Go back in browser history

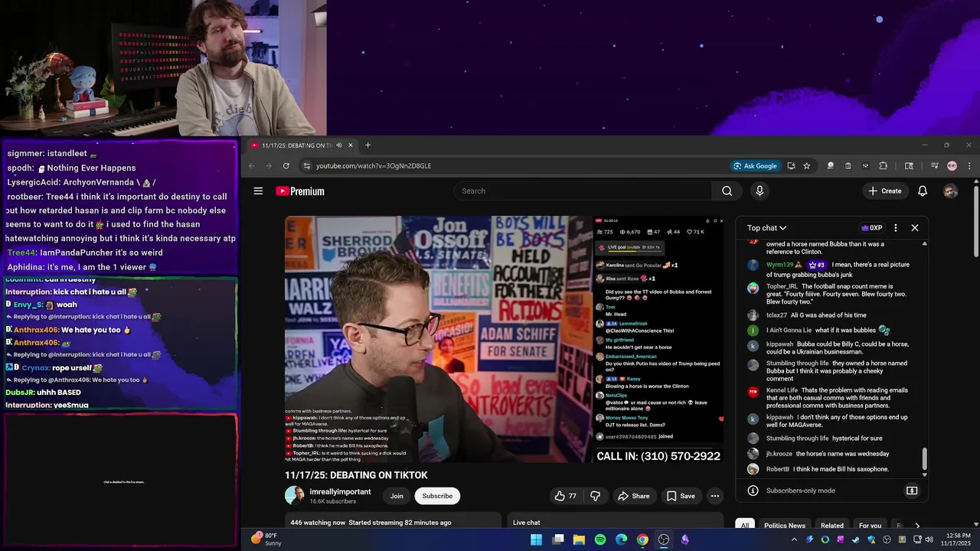[251, 166]
